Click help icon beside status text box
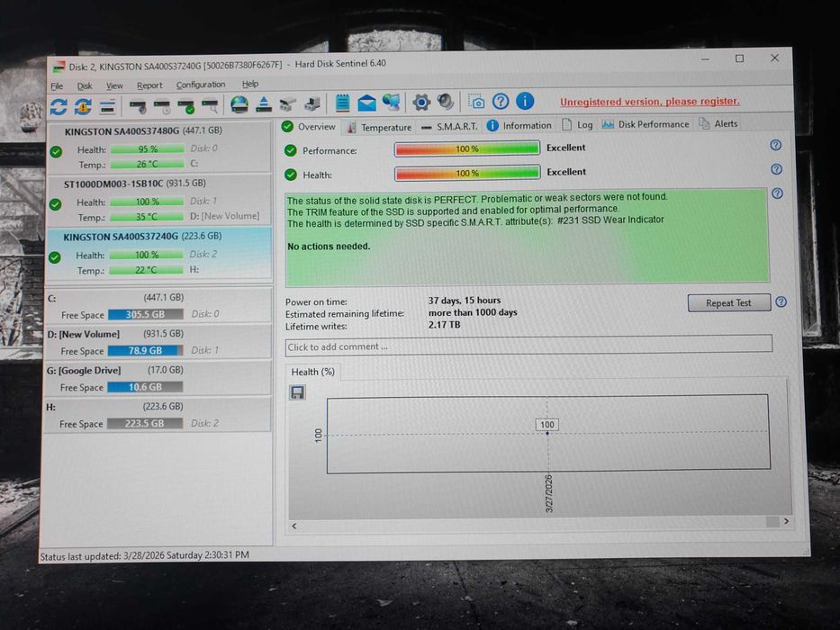The image size is (840, 630). (x=777, y=193)
